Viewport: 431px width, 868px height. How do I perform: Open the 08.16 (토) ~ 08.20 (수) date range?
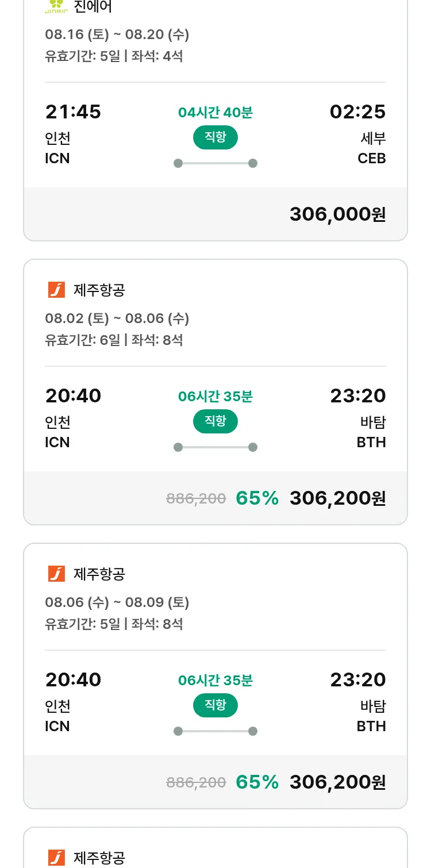point(117,34)
